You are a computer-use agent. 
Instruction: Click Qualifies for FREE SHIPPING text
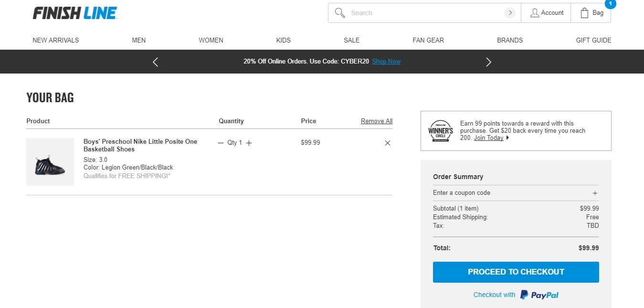point(127,176)
